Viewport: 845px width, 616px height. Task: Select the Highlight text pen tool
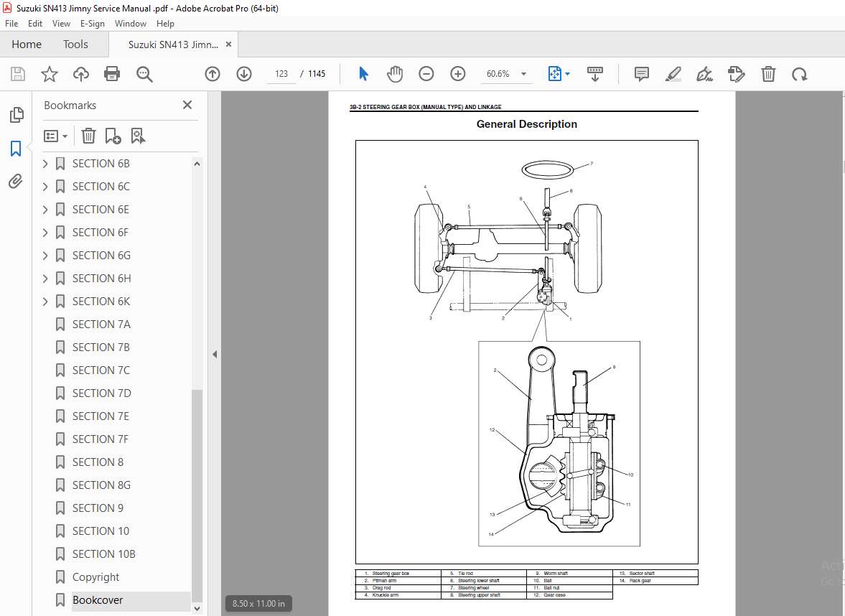673,74
